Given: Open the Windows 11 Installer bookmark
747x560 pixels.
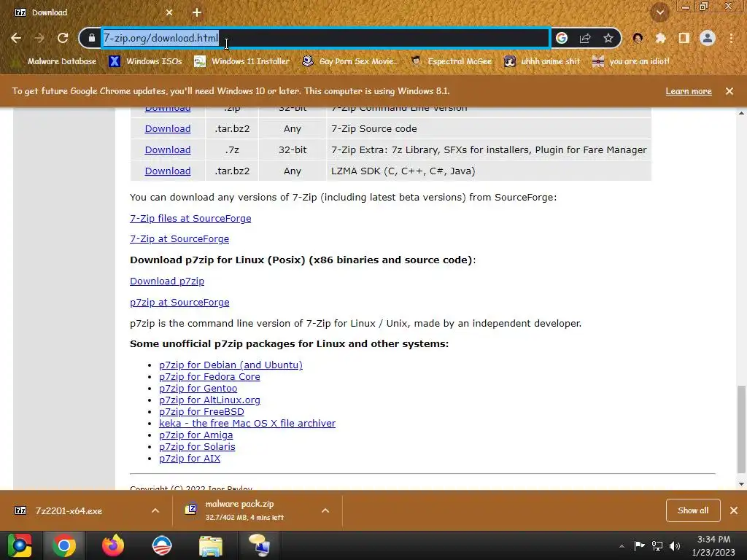Looking at the screenshot, I should [x=242, y=61].
